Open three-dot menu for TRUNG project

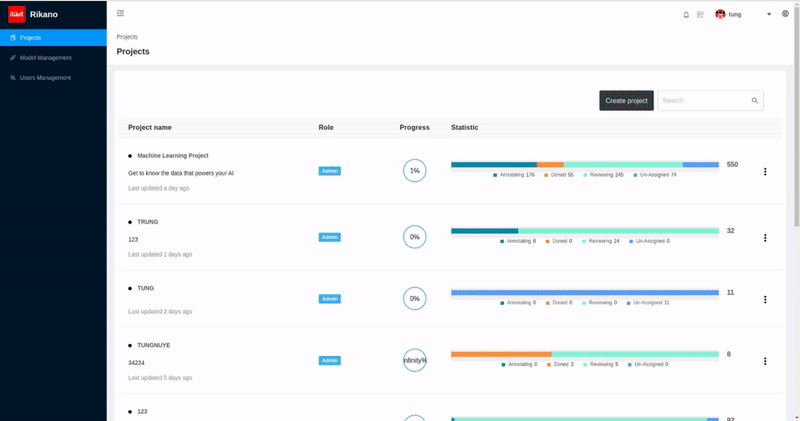[x=765, y=238]
